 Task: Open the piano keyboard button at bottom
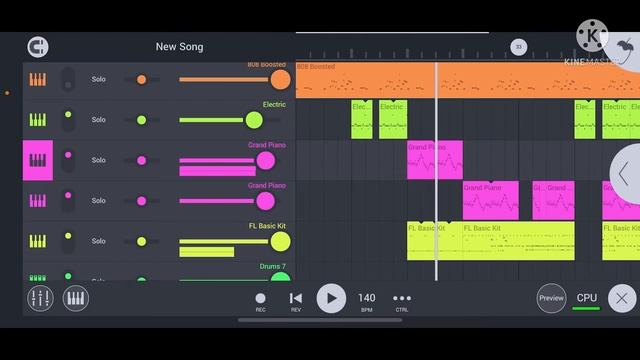point(76,298)
